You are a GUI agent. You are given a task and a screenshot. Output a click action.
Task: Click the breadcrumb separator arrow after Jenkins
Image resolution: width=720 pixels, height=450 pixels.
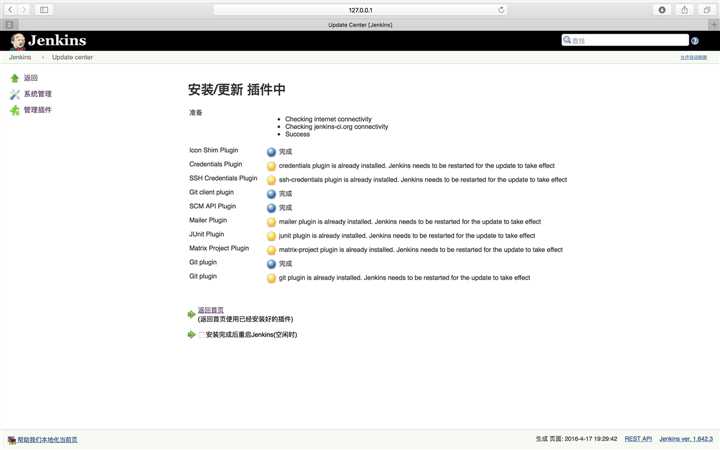43,57
